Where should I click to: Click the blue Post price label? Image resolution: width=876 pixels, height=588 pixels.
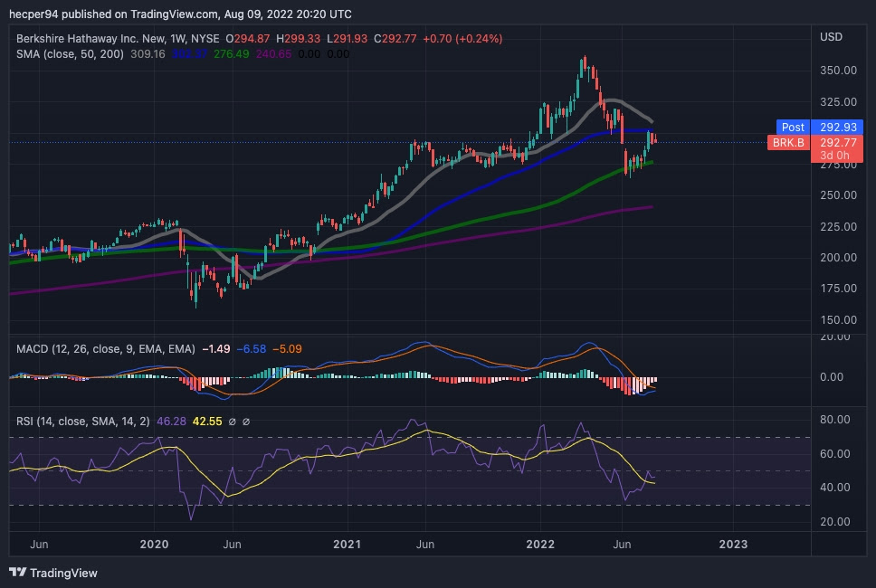click(x=793, y=128)
